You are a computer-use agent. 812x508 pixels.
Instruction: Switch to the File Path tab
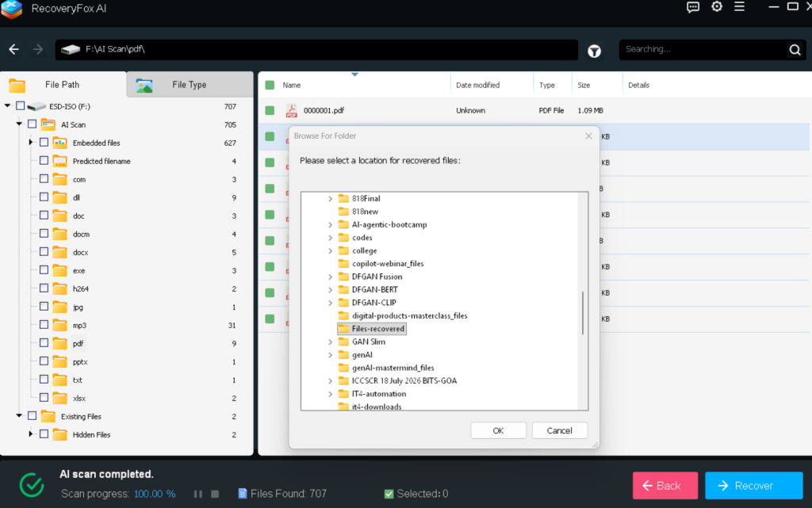coord(63,85)
